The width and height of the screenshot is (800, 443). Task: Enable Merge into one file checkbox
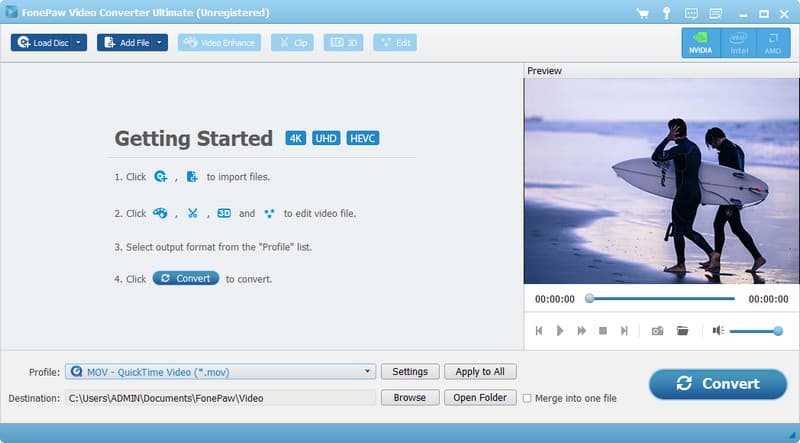(528, 398)
